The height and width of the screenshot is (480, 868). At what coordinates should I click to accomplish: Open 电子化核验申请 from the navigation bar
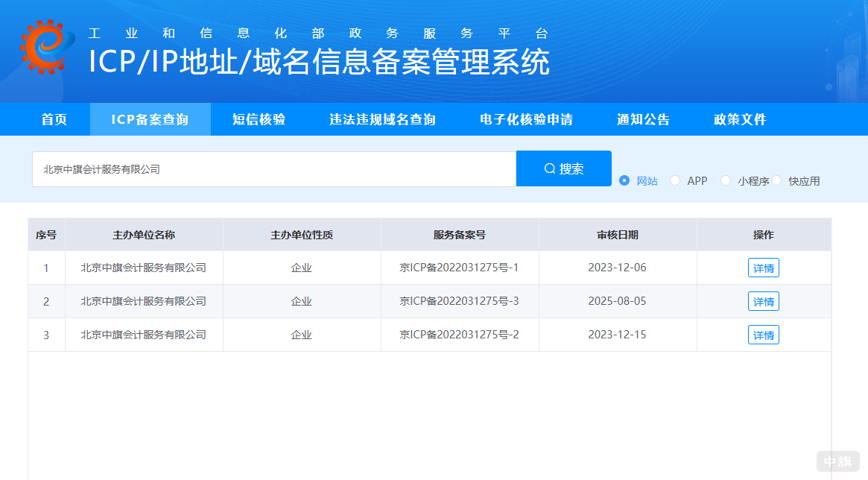(526, 119)
